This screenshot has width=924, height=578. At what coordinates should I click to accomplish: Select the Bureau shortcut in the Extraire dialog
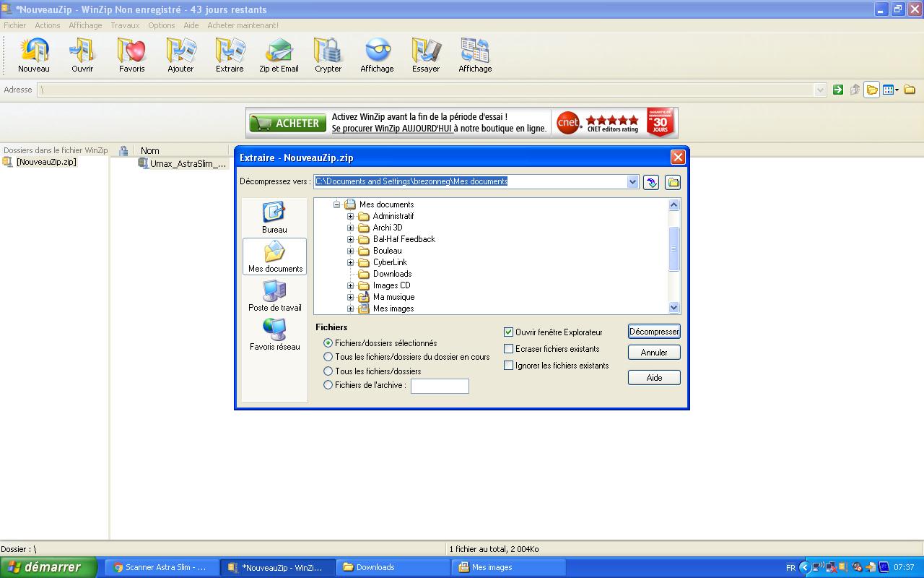[274, 217]
